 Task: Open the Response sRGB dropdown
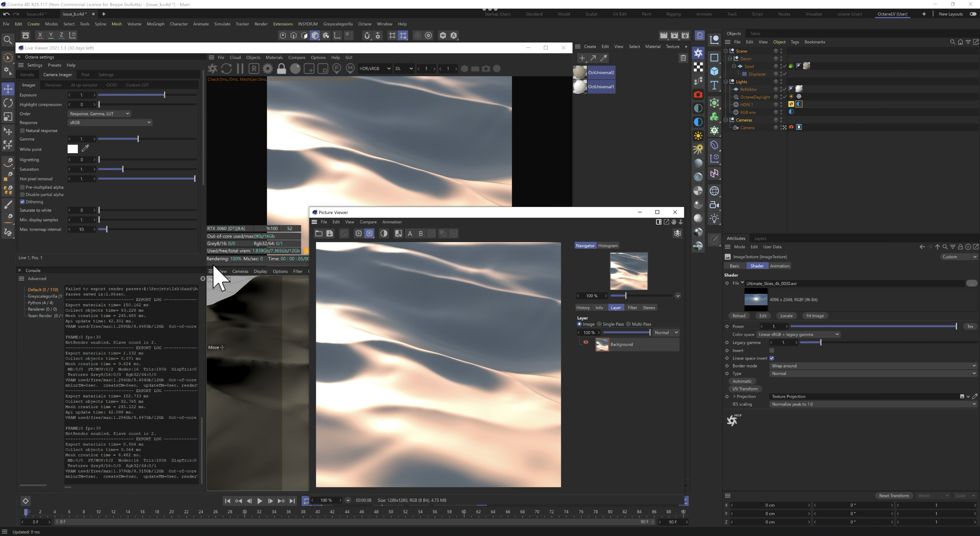[110, 122]
